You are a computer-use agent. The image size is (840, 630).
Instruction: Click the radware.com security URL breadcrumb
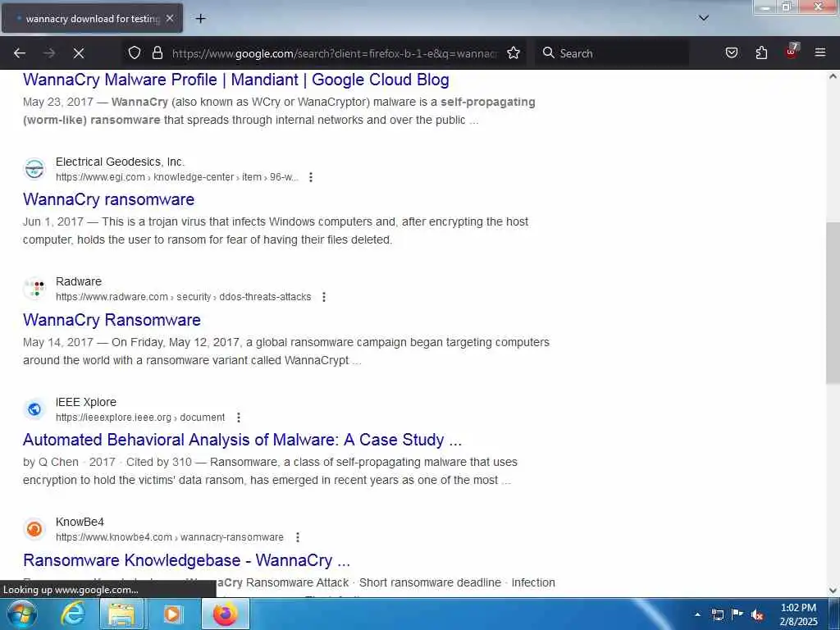tap(183, 297)
